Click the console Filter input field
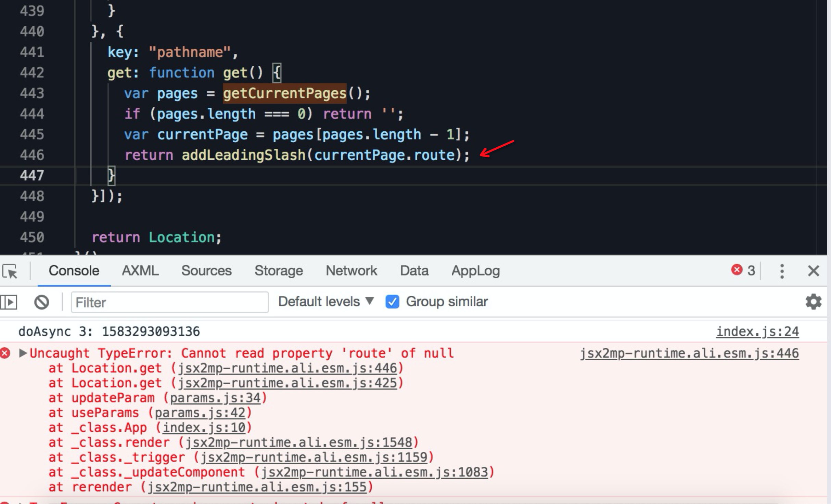This screenshot has height=504, width=831. [170, 302]
